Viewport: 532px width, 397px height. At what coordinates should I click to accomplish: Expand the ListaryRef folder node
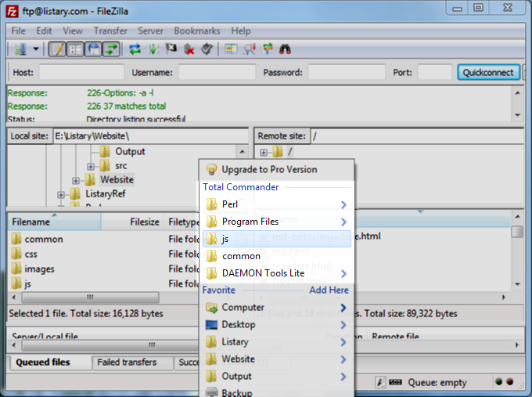[61, 195]
